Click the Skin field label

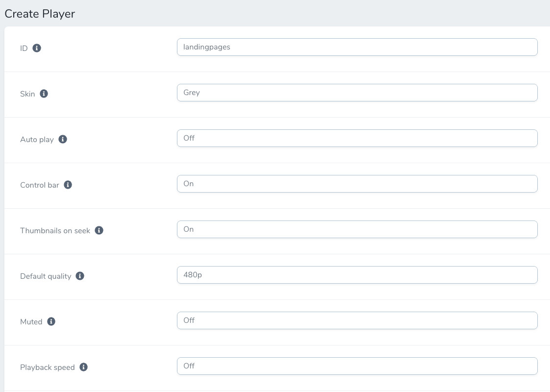[27, 94]
